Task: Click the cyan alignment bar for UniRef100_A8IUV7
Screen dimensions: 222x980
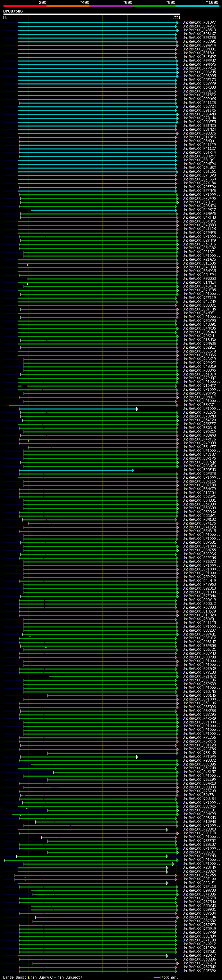Action: [x=98, y=23]
